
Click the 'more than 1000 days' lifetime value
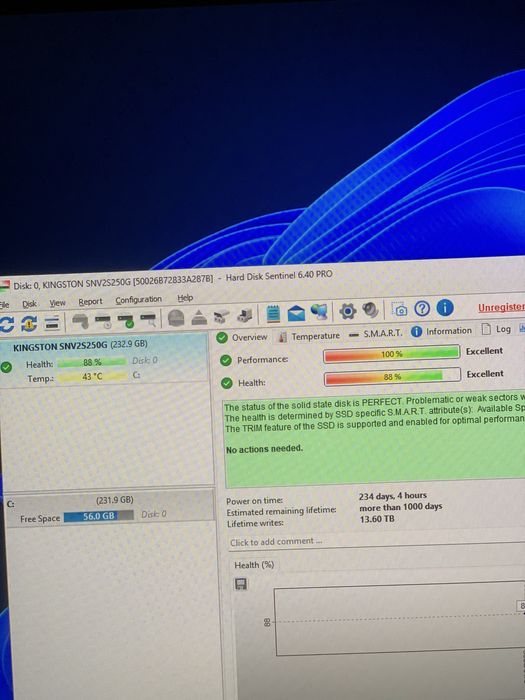(x=400, y=507)
